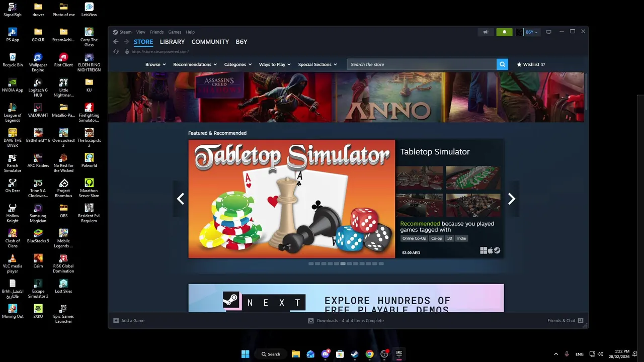This screenshot has height=362, width=644.
Task: Open the green notifications bell
Action: pyautogui.click(x=504, y=32)
